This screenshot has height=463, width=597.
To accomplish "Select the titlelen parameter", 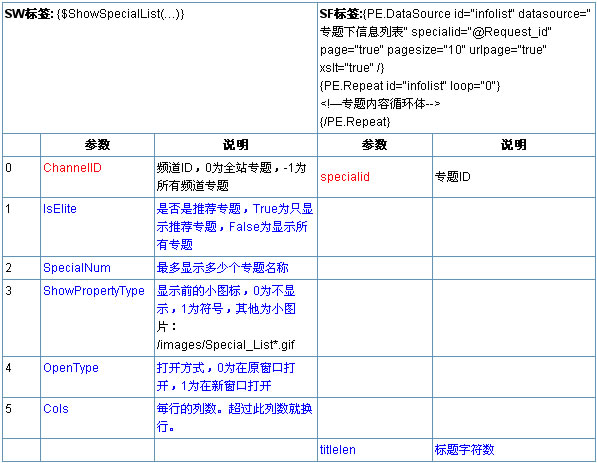I will 338,450.
